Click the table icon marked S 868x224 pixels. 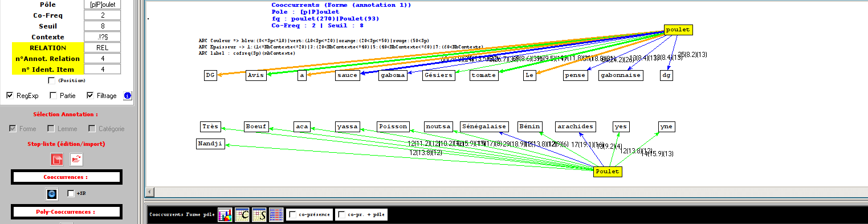(259, 215)
